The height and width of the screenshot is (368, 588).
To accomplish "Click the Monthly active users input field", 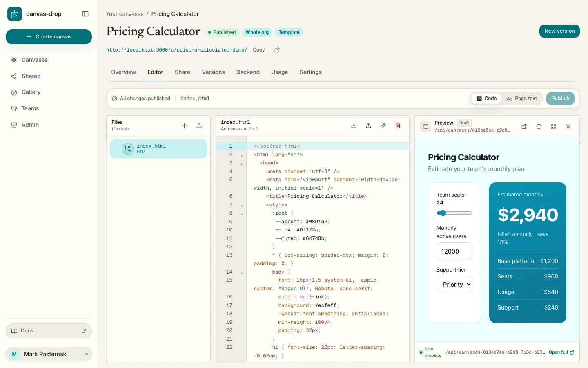I will coord(454,251).
